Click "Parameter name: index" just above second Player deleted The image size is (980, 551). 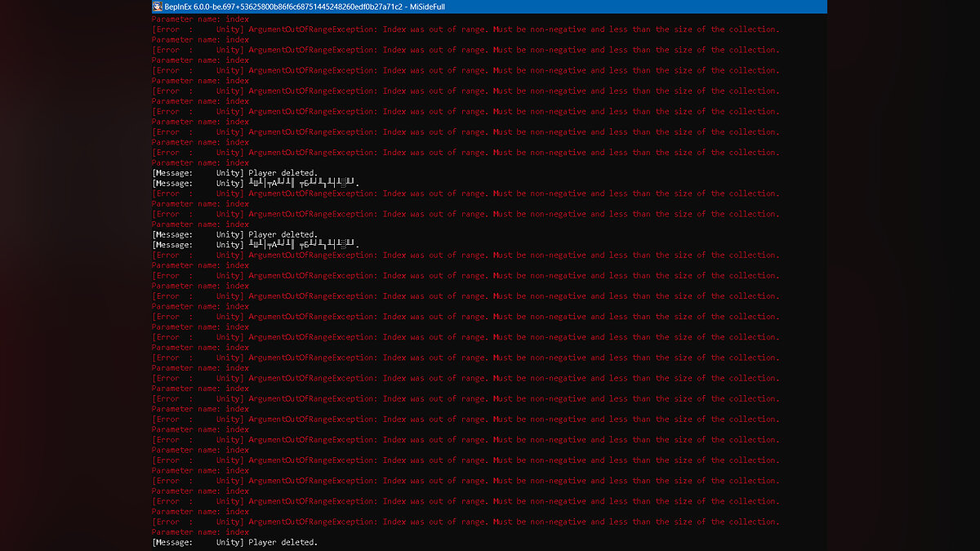click(201, 224)
